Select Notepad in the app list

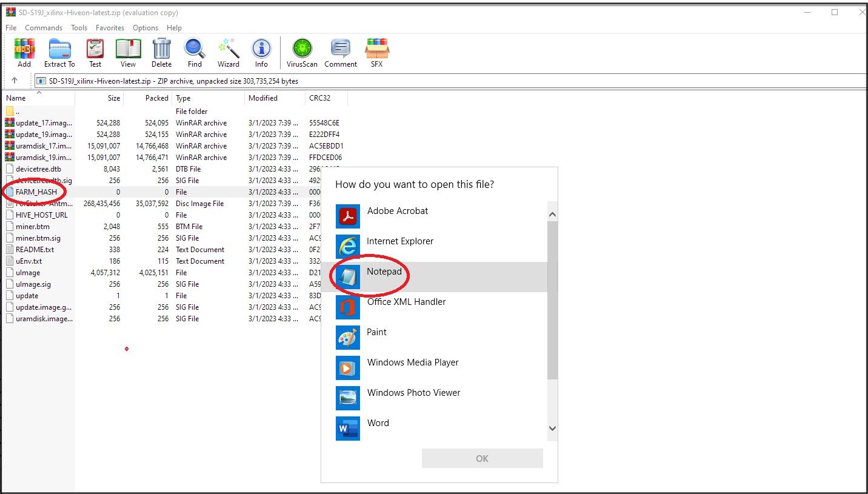pos(434,277)
